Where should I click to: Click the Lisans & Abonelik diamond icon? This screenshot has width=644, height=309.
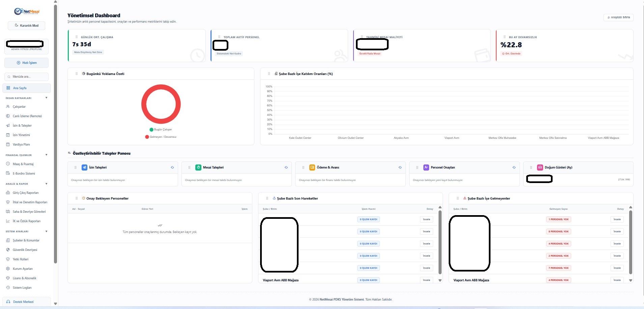pos(8,278)
